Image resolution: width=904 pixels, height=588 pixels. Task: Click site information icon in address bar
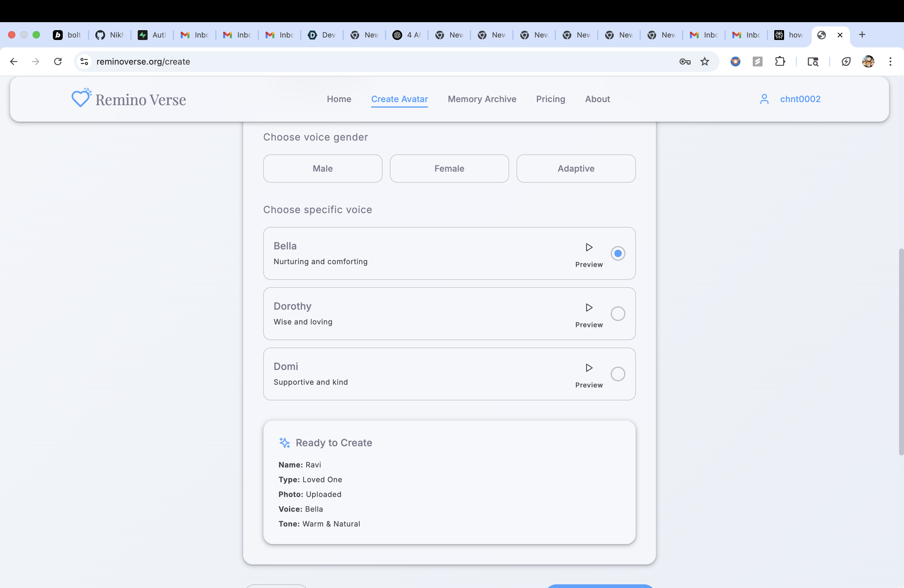(84, 62)
